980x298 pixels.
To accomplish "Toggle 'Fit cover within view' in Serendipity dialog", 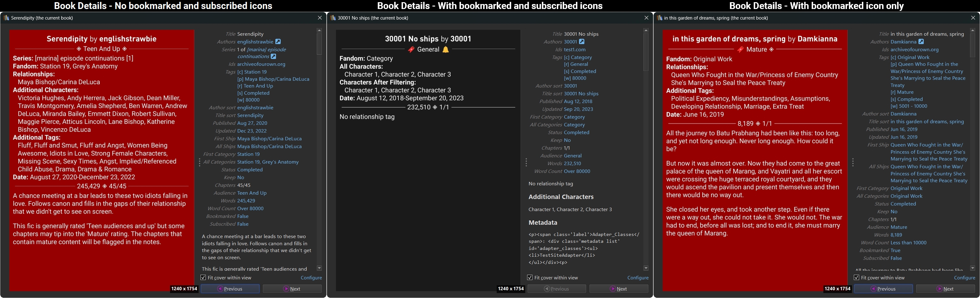I will tap(204, 278).
